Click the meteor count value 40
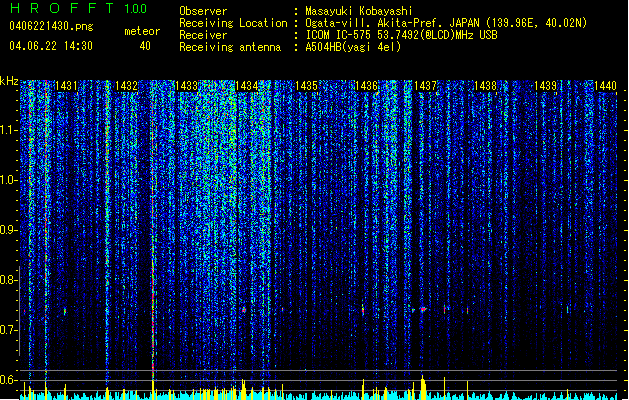 pos(145,46)
